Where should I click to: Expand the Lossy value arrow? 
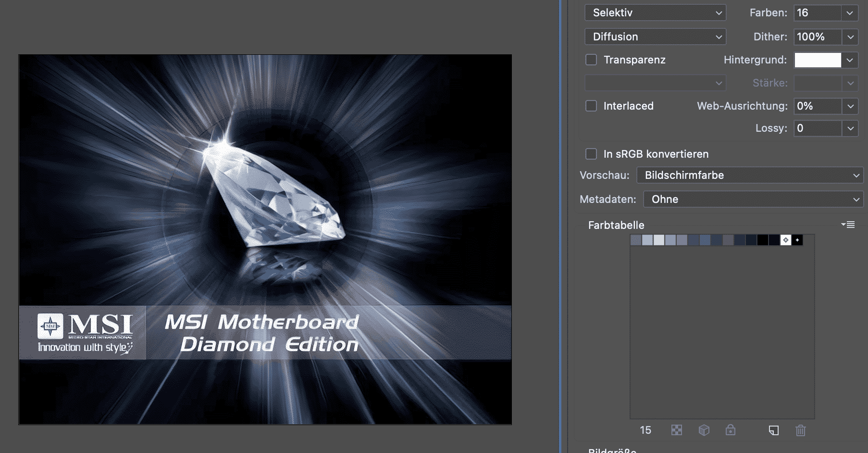click(x=850, y=128)
